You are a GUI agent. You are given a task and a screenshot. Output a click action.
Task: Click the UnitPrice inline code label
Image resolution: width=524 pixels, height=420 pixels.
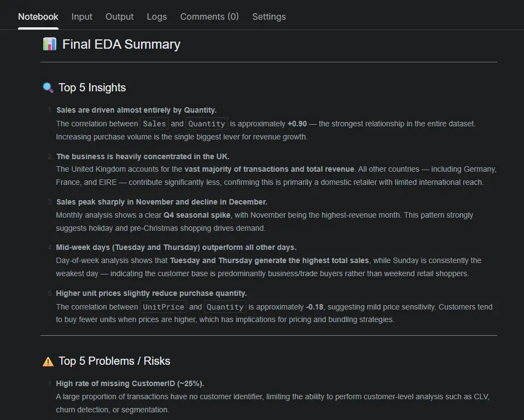[x=164, y=307]
